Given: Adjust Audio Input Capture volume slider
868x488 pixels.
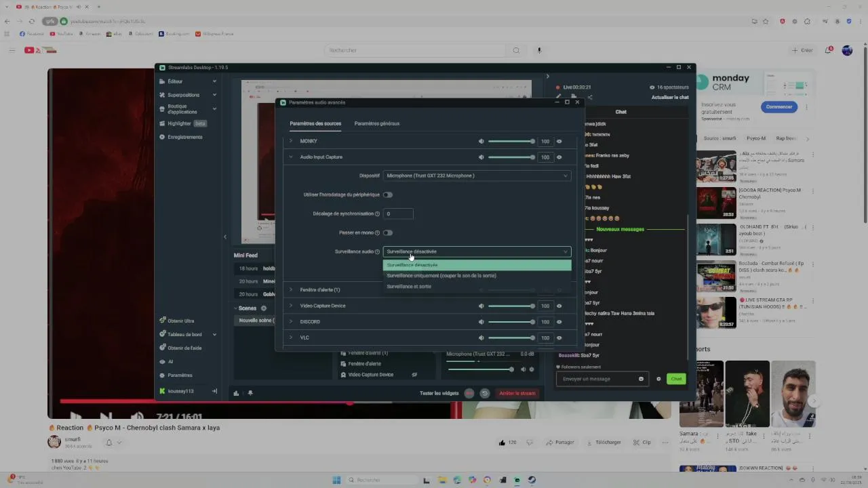Looking at the screenshot, I should [511, 157].
